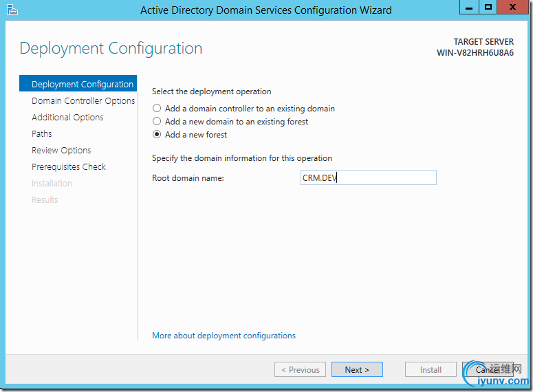The image size is (533, 392).
Task: Close the configuration wizard window
Action: pyautogui.click(x=512, y=7)
